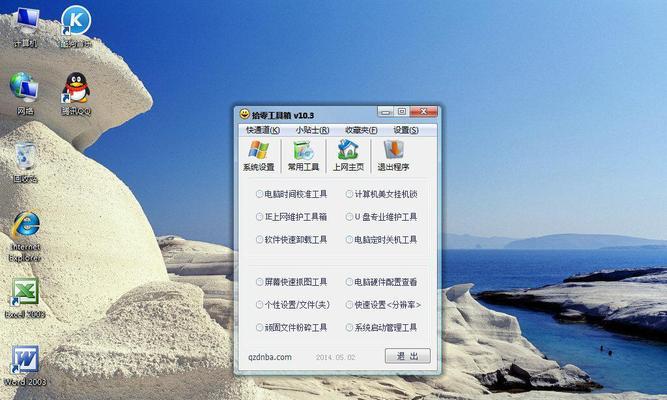The height and width of the screenshot is (400, 667).
Task: Select the U盘专业维护工具 radio button
Action: coord(349,217)
